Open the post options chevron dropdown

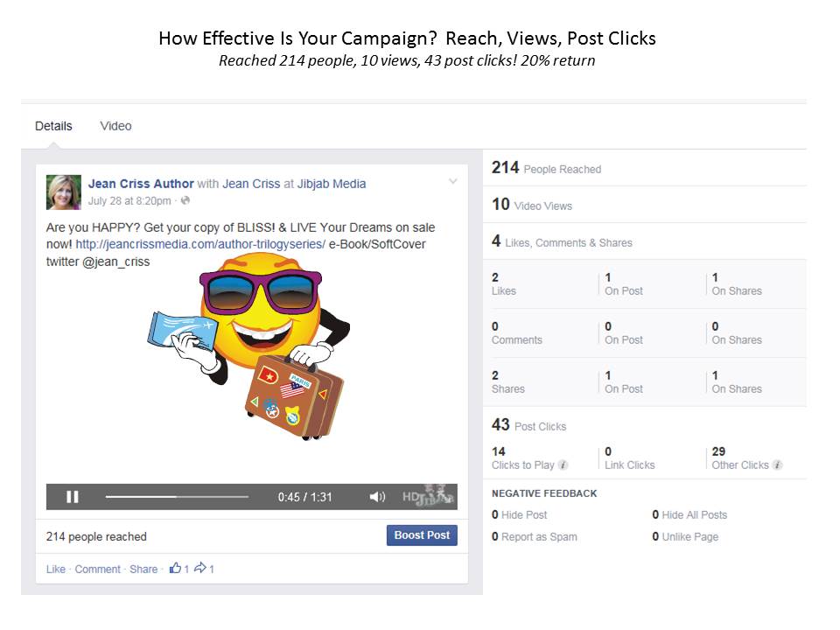453,182
